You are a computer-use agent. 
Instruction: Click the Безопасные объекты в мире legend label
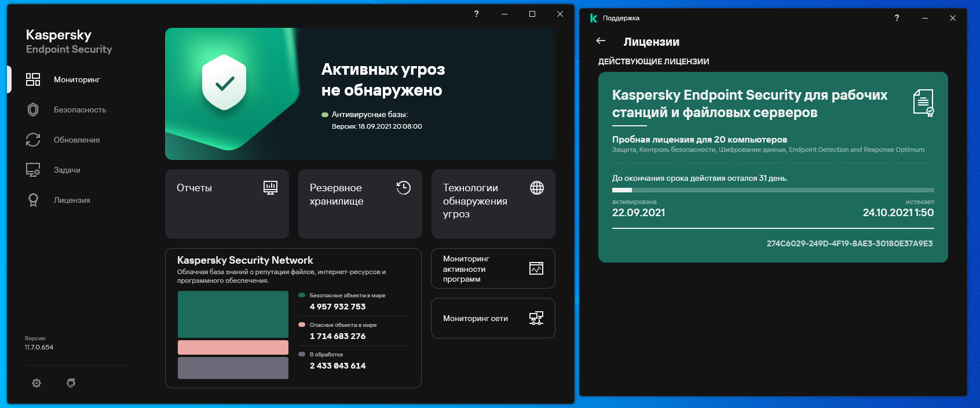348,296
